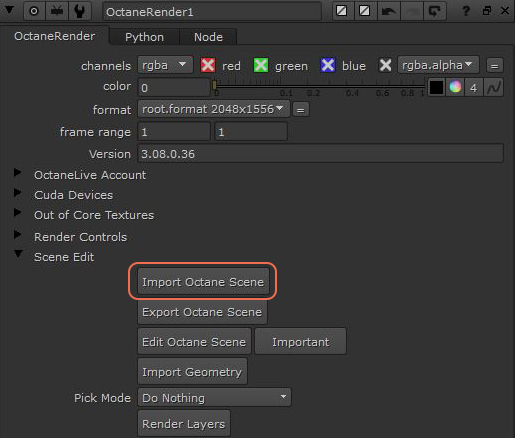Open the color wheel picker icon
Viewport: 515px width, 438px height.
(x=455, y=87)
